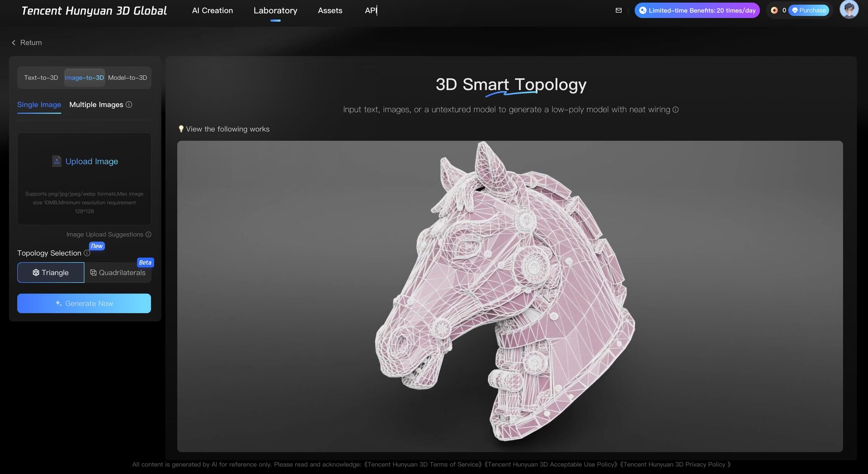Viewport: 868px width, 474px height.
Task: Click the Topology Selection info icon
Action: coord(87,253)
